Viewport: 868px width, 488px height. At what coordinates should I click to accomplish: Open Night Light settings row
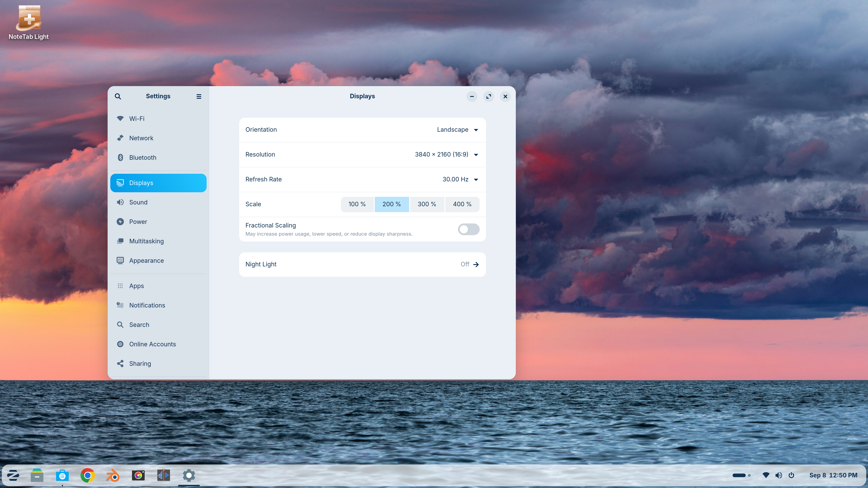point(362,264)
